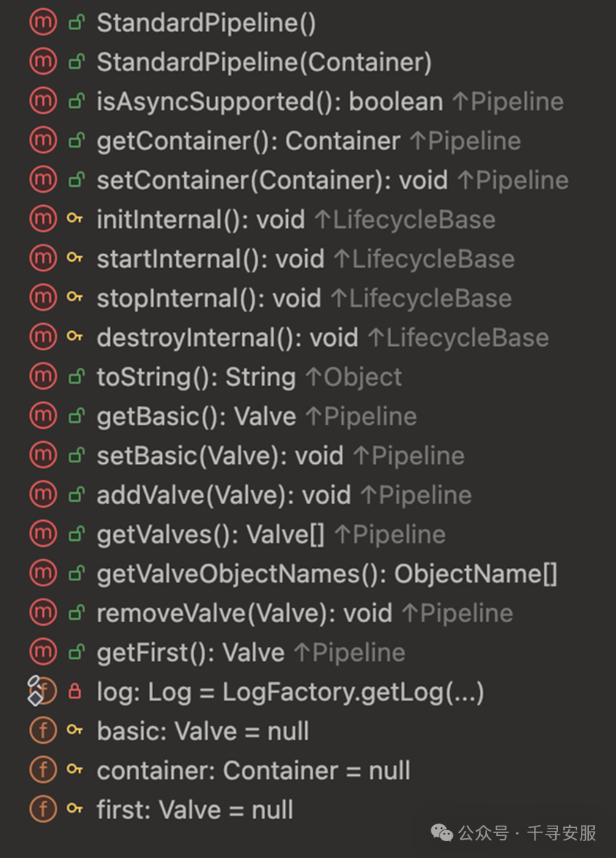Select removeValve(Valve): void entry
The image size is (616, 858).
coord(245,613)
